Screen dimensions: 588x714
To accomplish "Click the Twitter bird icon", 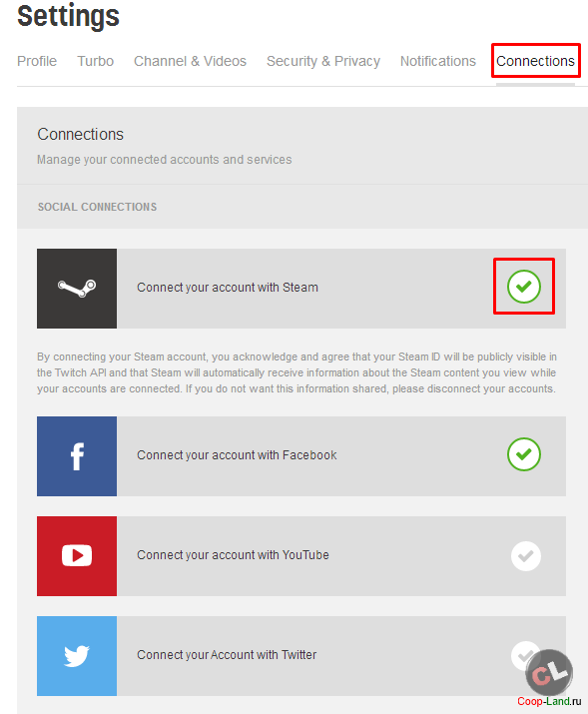I will pos(77,656).
